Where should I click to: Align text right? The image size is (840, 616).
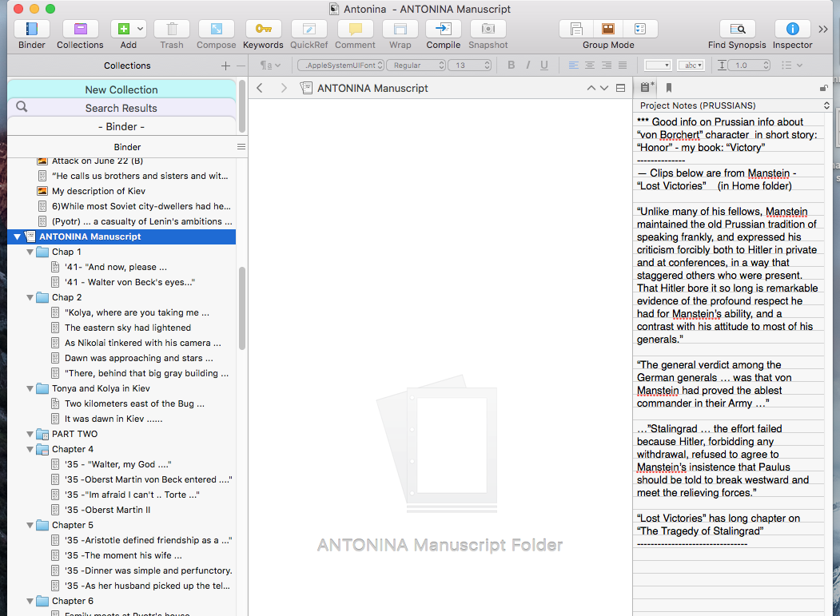pos(607,66)
